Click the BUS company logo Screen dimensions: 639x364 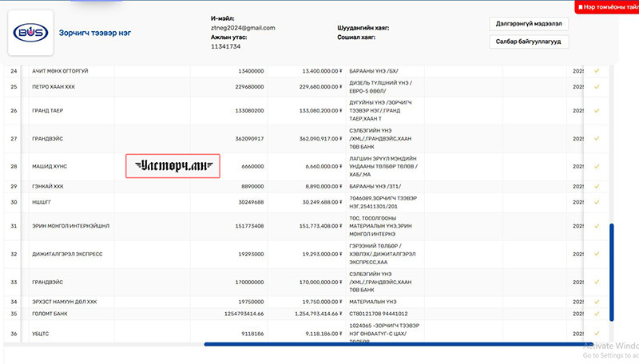(30, 33)
